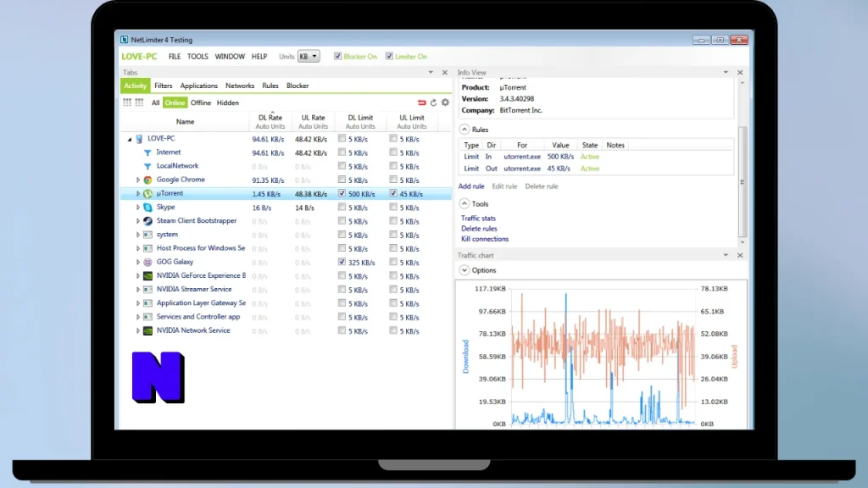Enable Skype UL limit checkbox
Screen dimensions: 868x488
[393, 208]
